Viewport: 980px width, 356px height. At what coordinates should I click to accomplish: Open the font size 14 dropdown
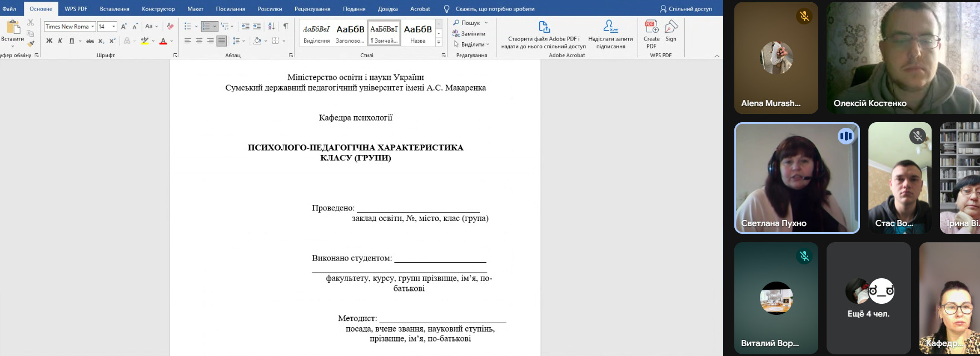114,27
